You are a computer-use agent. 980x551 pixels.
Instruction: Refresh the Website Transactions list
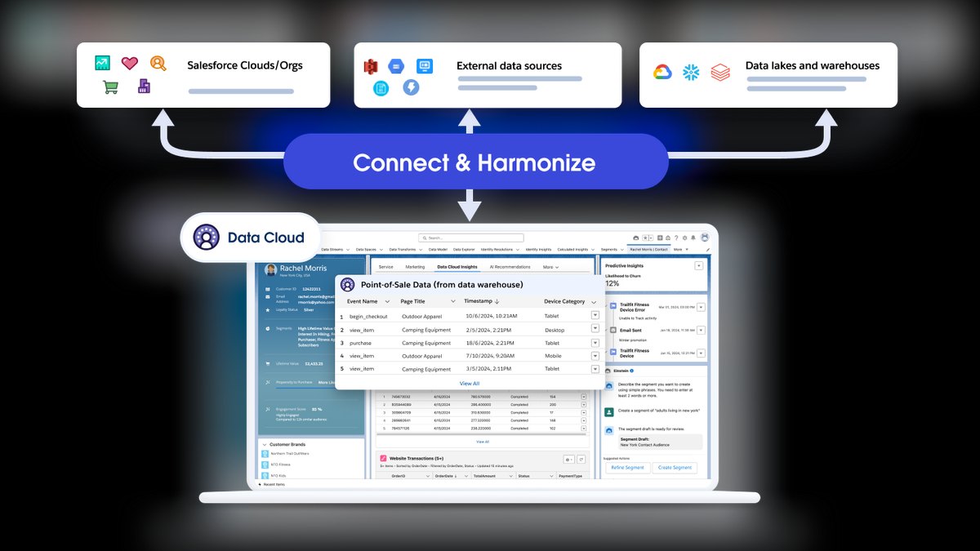click(582, 460)
